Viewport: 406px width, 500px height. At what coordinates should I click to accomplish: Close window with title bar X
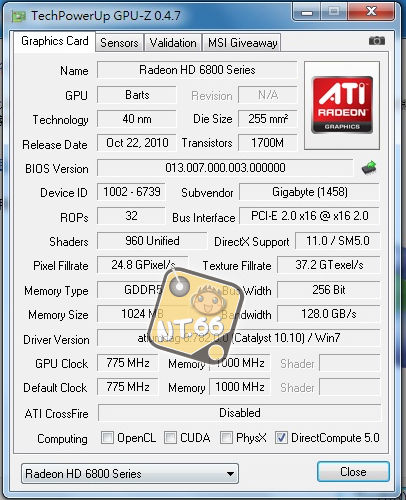point(372,12)
